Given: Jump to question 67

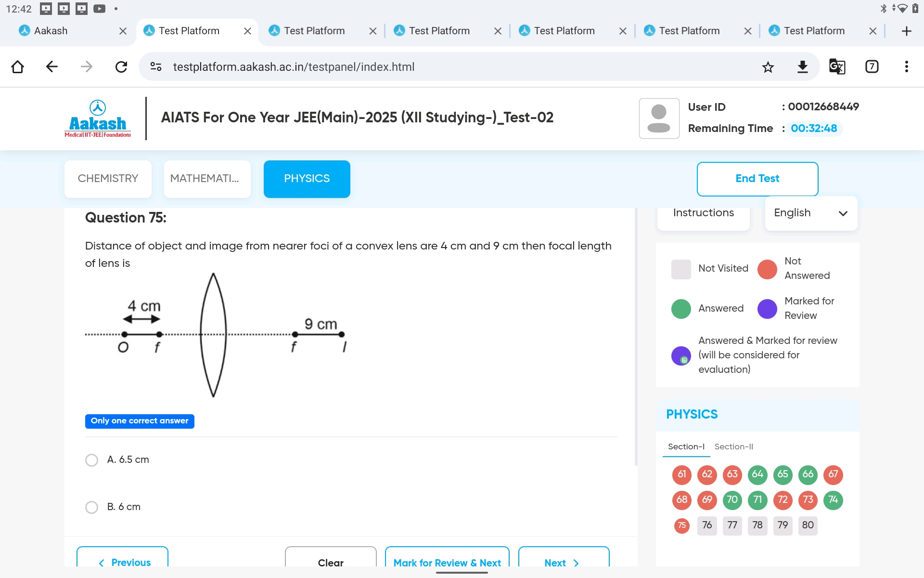Looking at the screenshot, I should click(834, 474).
